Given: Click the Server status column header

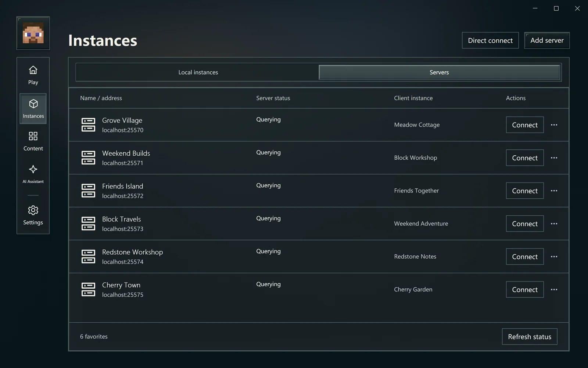Looking at the screenshot, I should pyautogui.click(x=273, y=98).
